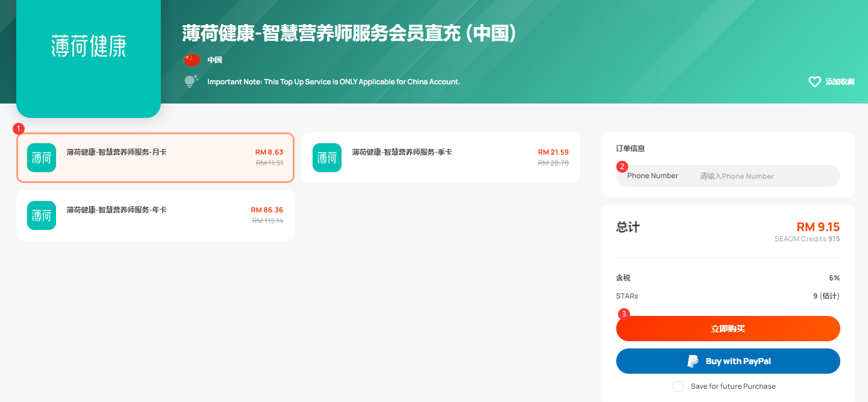Click the RM 86.36 price text

pos(267,210)
